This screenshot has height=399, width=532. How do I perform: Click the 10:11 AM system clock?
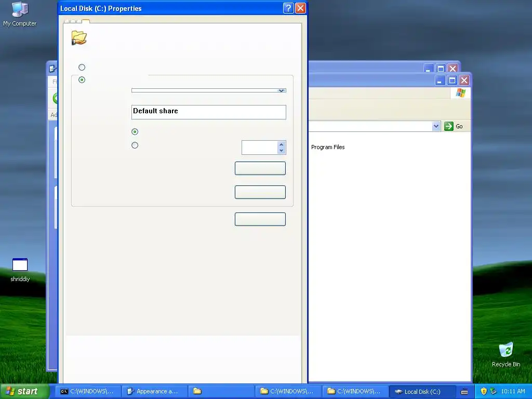[x=513, y=391]
